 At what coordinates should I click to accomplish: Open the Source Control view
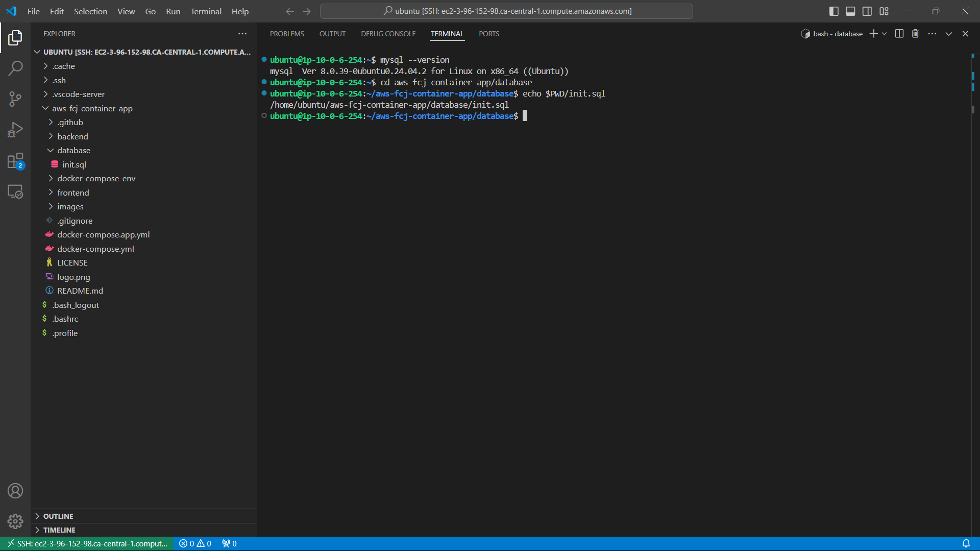[x=15, y=99]
